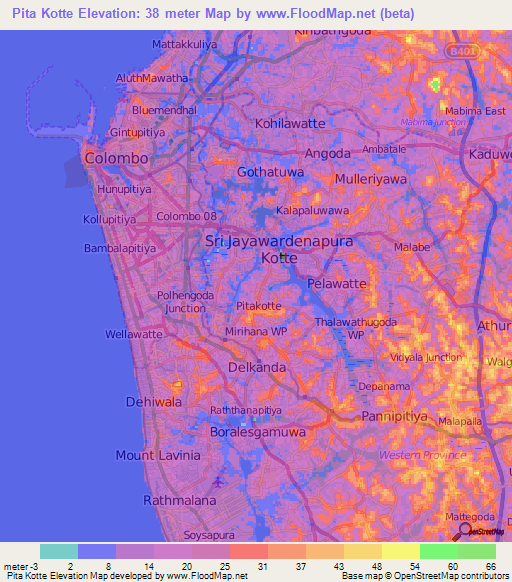The image size is (512, 582).
Task: Click the airport plane icon near Rathmalana
Action: (x=218, y=482)
